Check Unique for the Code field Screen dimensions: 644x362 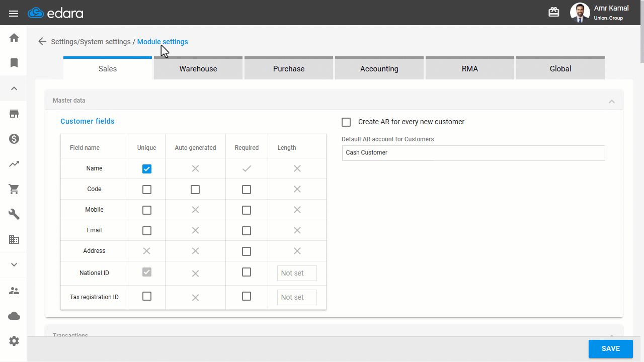point(147,190)
